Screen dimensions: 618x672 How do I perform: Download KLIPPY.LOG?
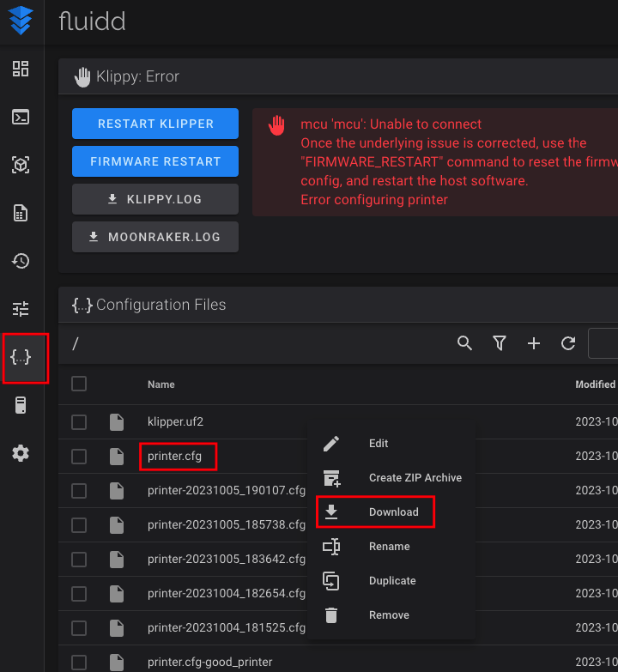click(155, 199)
